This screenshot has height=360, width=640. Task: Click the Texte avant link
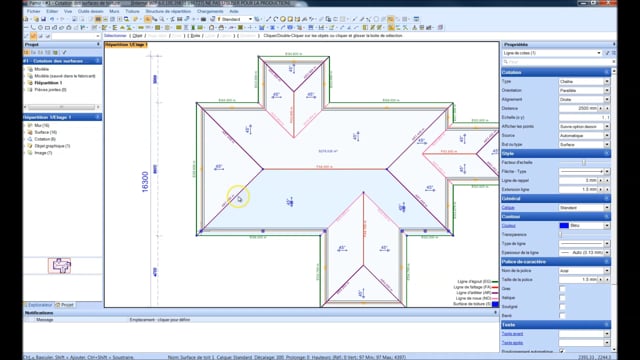tap(512, 334)
